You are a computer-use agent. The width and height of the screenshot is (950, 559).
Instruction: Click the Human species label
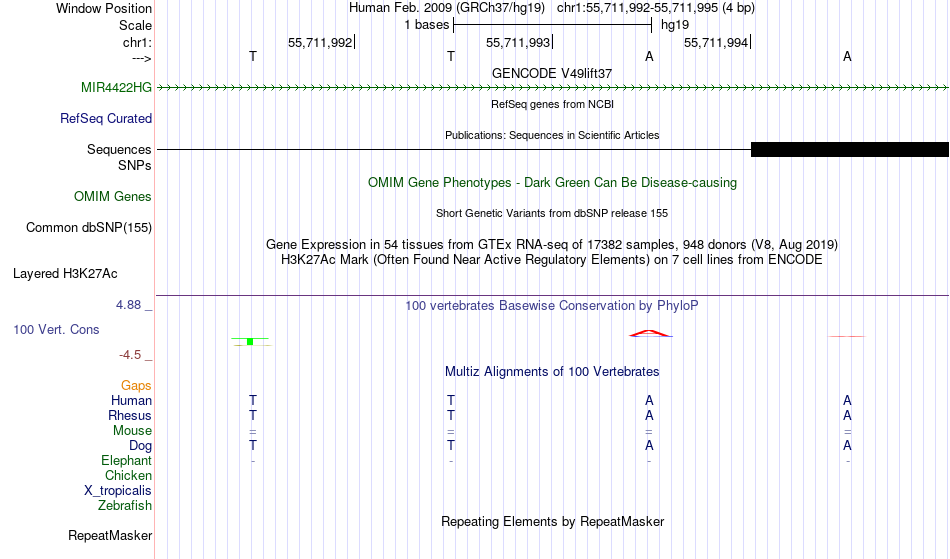131,400
